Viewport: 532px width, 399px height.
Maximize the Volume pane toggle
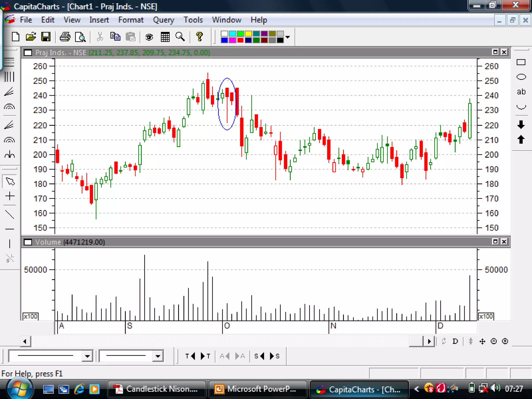[x=495, y=242]
